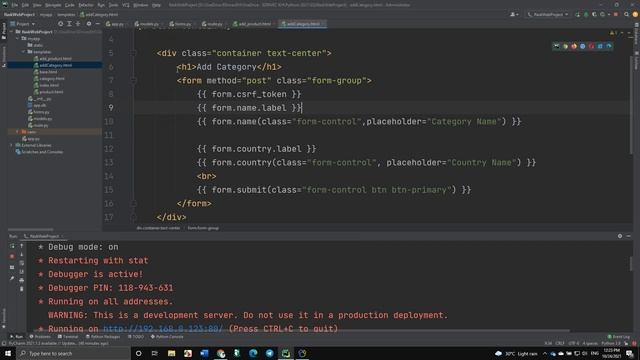This screenshot has width=640, height=360.
Task: Fold the form block at line 7
Action: (133, 80)
